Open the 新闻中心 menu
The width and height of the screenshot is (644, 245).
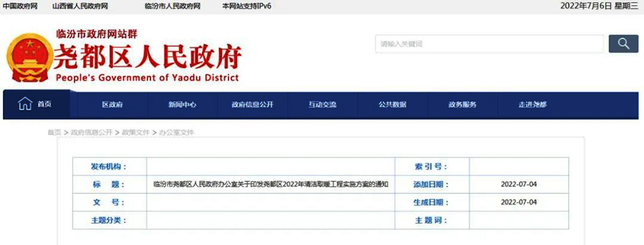click(x=182, y=104)
